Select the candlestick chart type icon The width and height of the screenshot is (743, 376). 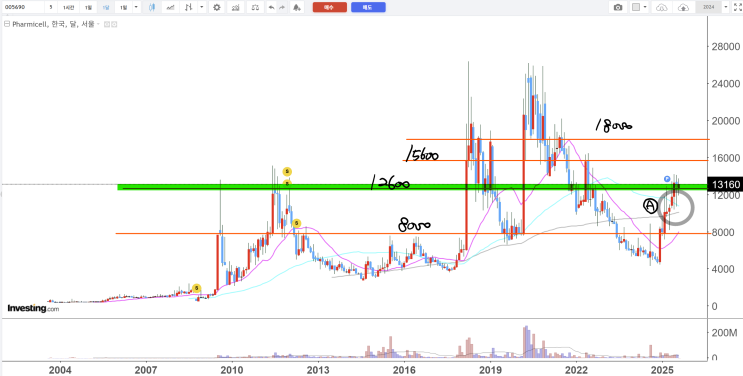click(152, 7)
